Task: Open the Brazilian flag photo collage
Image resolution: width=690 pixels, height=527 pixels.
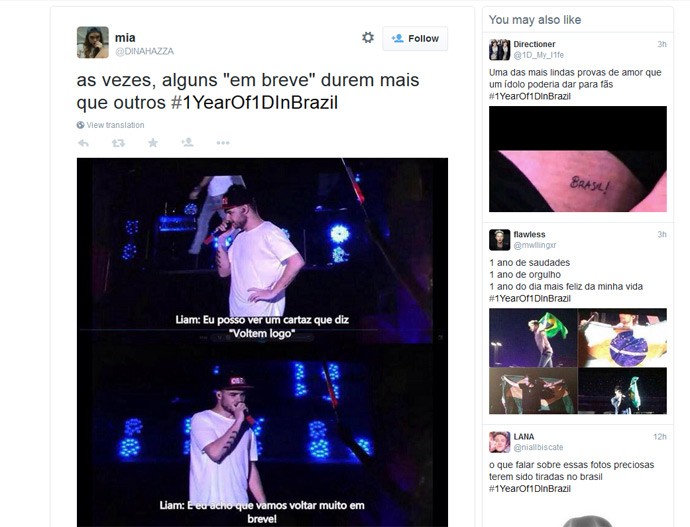Action: pos(578,361)
